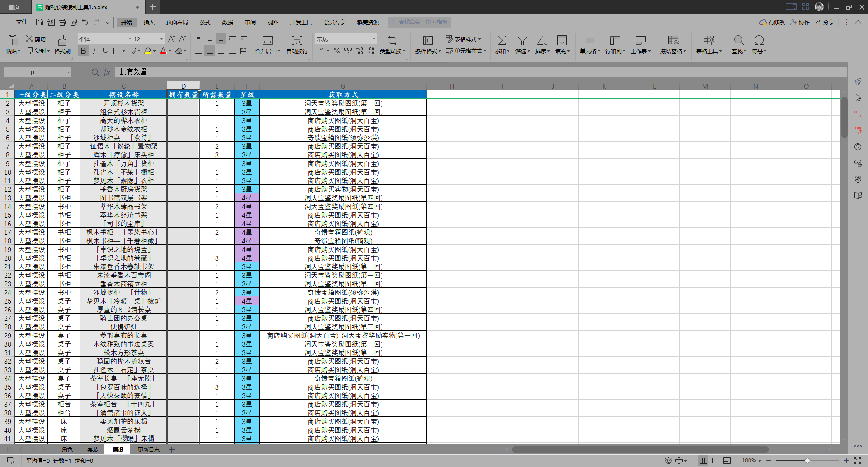Switch to the 页面布局 Page Layout tab
The height and width of the screenshot is (467, 868).
pyautogui.click(x=177, y=22)
